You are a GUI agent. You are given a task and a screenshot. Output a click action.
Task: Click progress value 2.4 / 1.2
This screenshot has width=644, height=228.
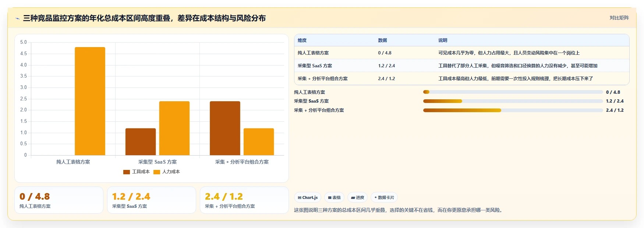tap(615, 110)
